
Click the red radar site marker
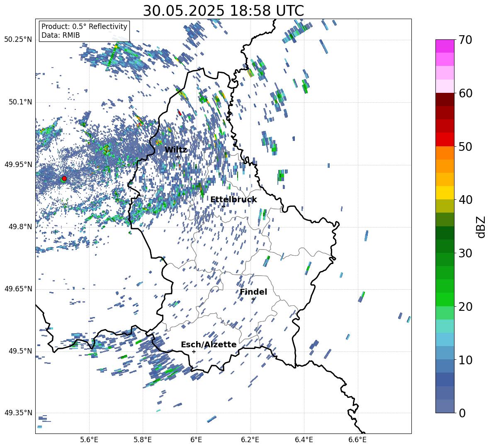[64, 179]
